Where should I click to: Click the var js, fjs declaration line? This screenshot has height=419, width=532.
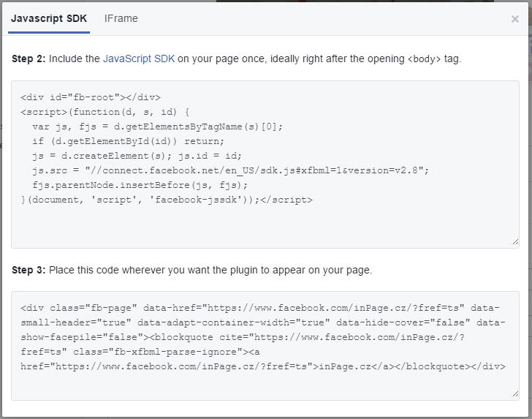[157, 127]
